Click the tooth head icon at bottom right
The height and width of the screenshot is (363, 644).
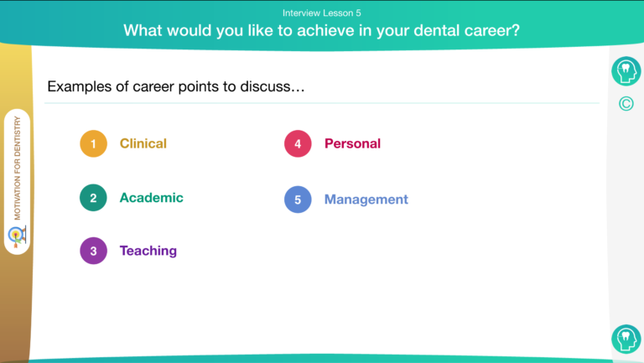(x=626, y=340)
